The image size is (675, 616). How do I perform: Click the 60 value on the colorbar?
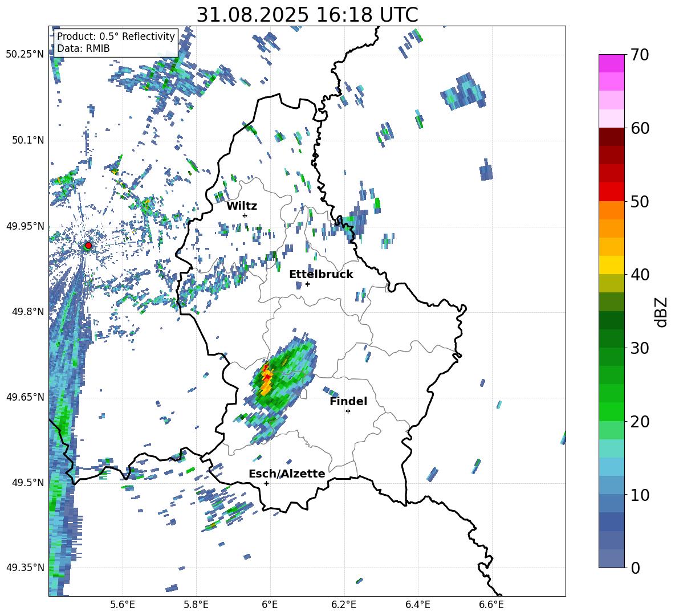[639, 128]
